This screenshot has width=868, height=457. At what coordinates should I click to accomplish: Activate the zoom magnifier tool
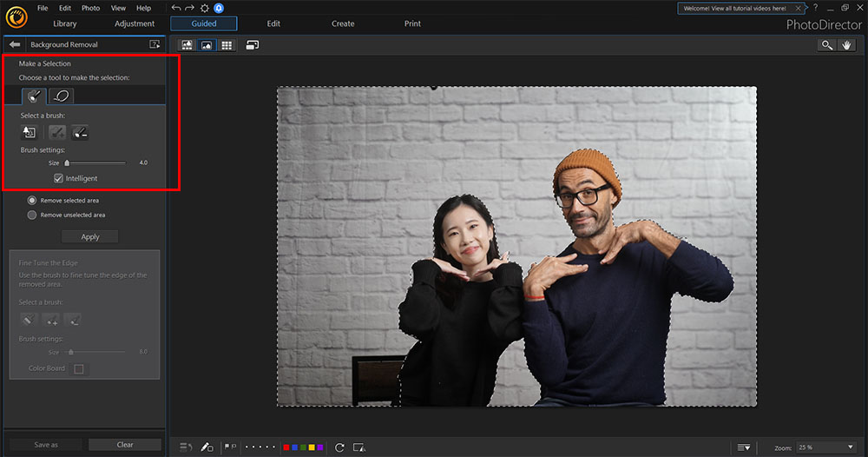[826, 45]
